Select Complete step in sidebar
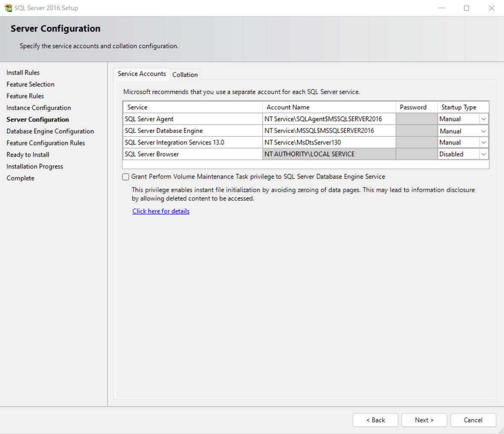504x434 pixels. pyautogui.click(x=20, y=178)
